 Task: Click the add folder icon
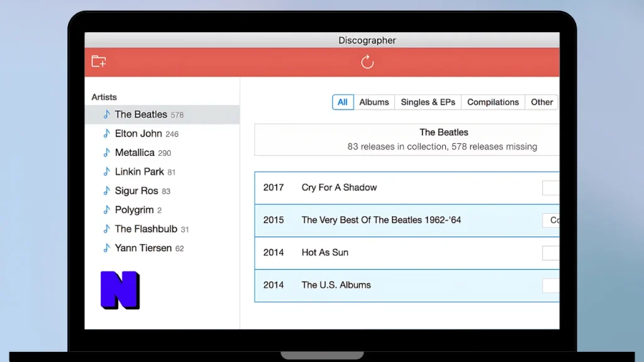99,62
